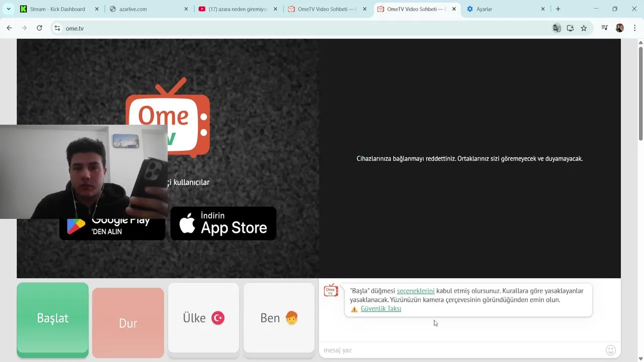Open a new browser tab
Image resolution: width=644 pixels, height=362 pixels.
click(x=558, y=9)
